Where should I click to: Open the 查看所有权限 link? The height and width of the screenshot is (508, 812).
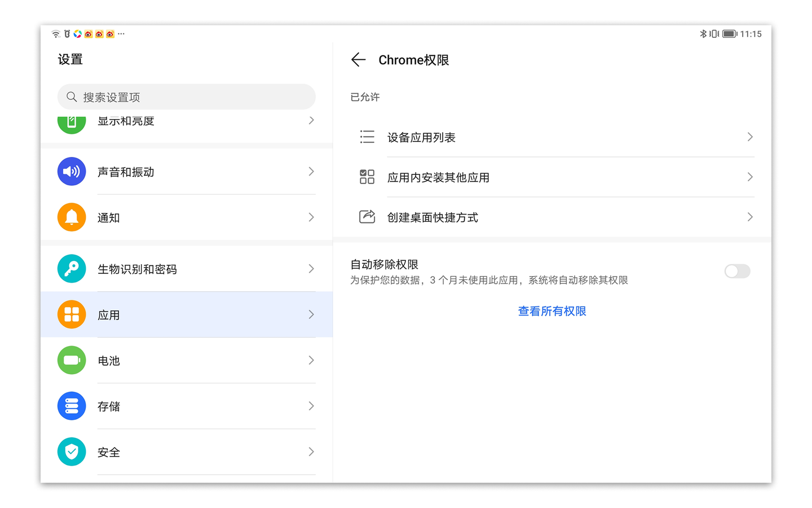(552, 311)
